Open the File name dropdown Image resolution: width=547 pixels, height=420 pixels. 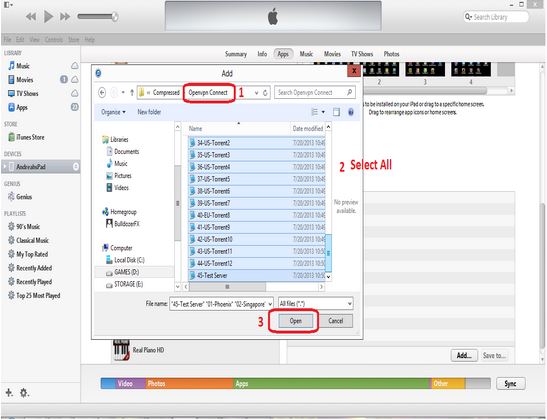coord(270,304)
